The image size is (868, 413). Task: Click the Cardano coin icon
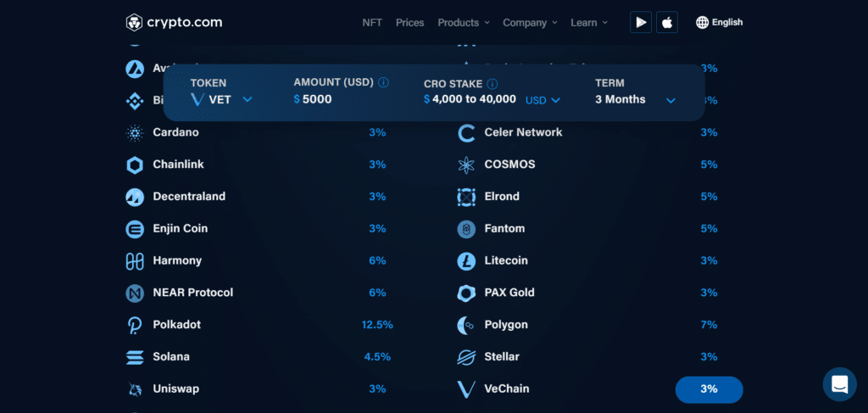click(135, 133)
